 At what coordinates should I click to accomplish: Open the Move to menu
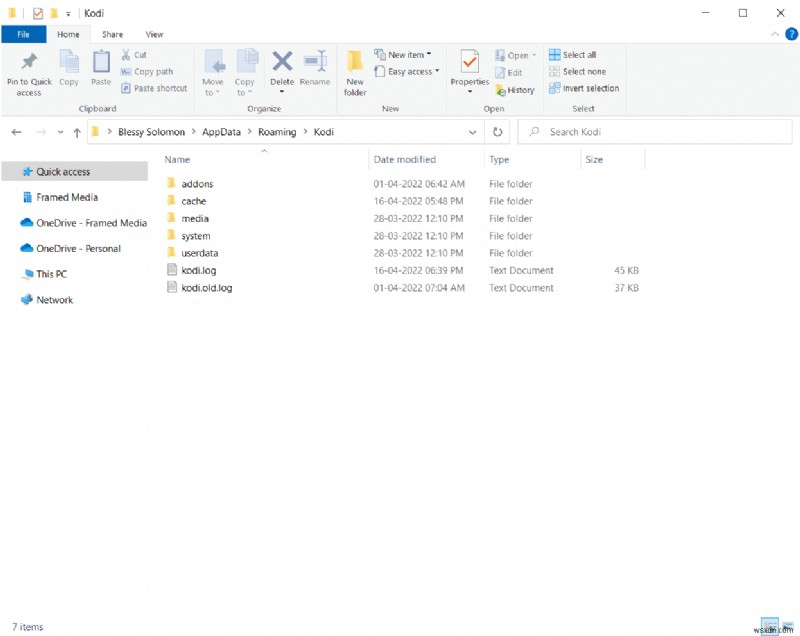click(x=212, y=73)
